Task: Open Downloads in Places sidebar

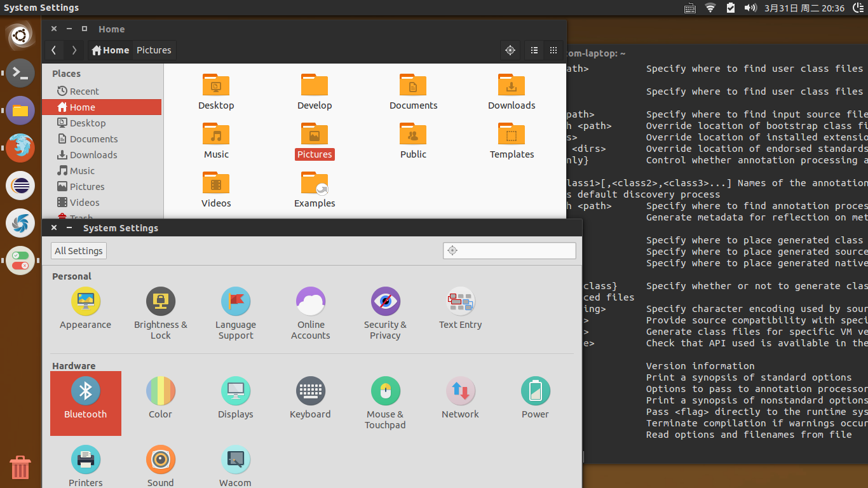Action: click(x=102, y=154)
